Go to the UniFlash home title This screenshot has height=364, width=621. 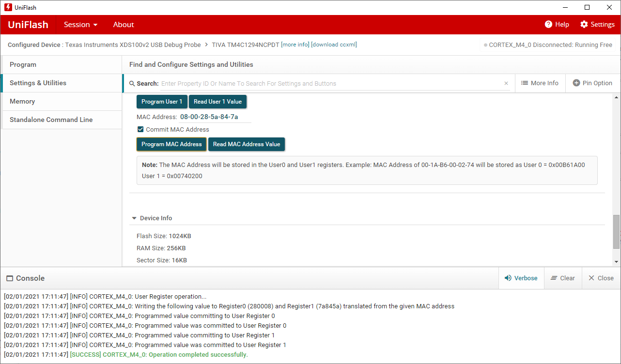point(28,25)
